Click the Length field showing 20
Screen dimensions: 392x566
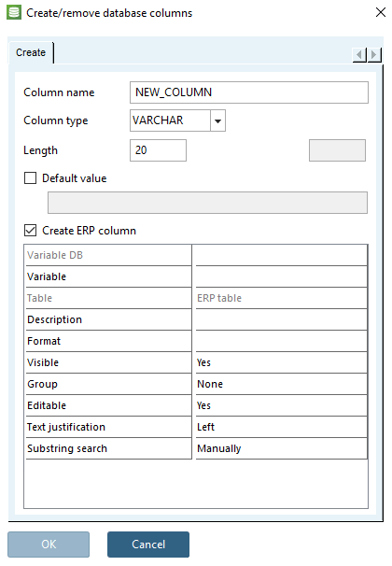159,150
